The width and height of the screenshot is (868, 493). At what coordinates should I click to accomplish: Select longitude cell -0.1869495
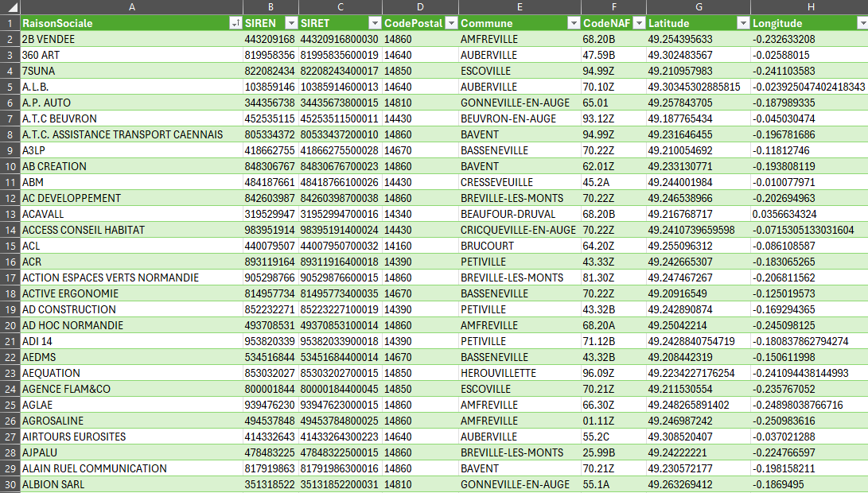(x=810, y=484)
